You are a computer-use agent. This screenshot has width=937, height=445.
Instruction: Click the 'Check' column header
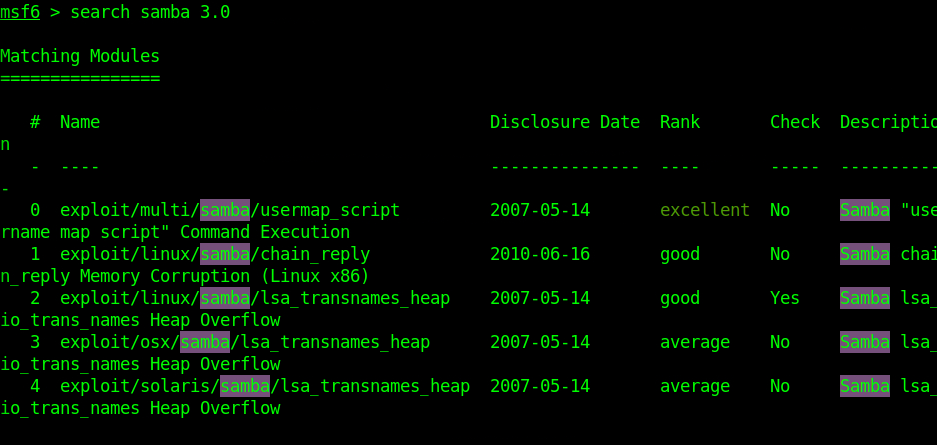pos(795,122)
